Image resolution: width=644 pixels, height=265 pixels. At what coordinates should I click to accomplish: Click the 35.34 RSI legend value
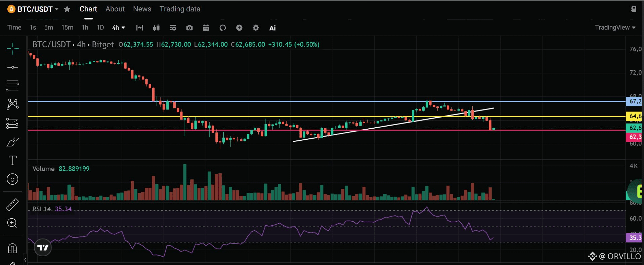click(x=63, y=209)
